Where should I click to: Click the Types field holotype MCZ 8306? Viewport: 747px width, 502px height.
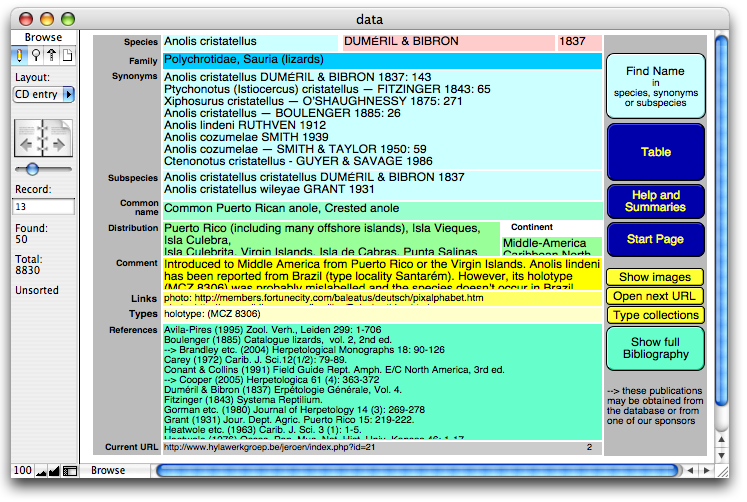[x=382, y=314]
